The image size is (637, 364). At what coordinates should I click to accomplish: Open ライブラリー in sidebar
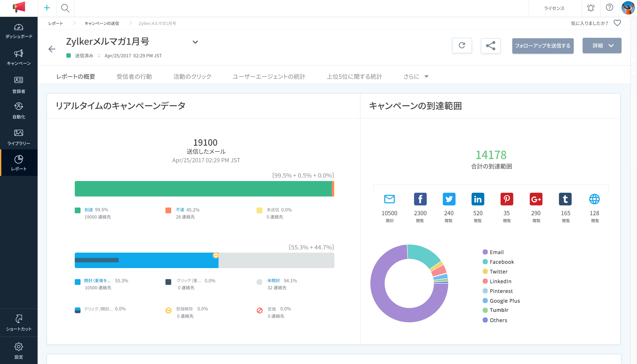[x=19, y=137]
